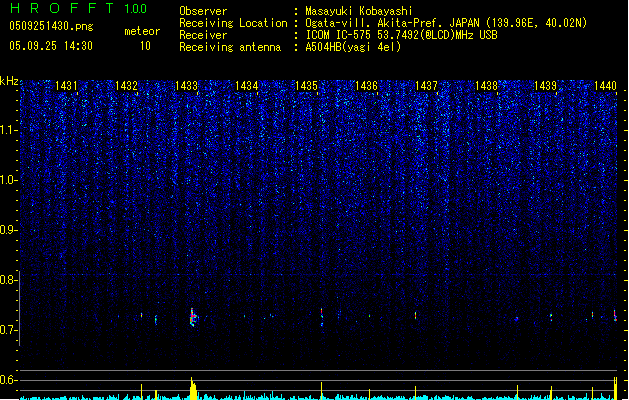Click the meteor echo below the 1437 marker
The width and height of the screenshot is (629, 400).
pos(416,315)
